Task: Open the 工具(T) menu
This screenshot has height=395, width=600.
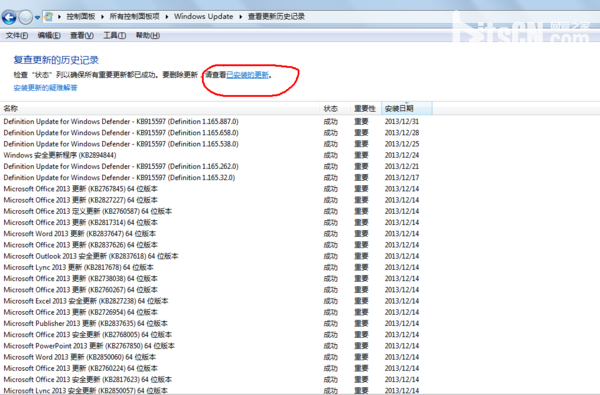Action: coord(115,36)
